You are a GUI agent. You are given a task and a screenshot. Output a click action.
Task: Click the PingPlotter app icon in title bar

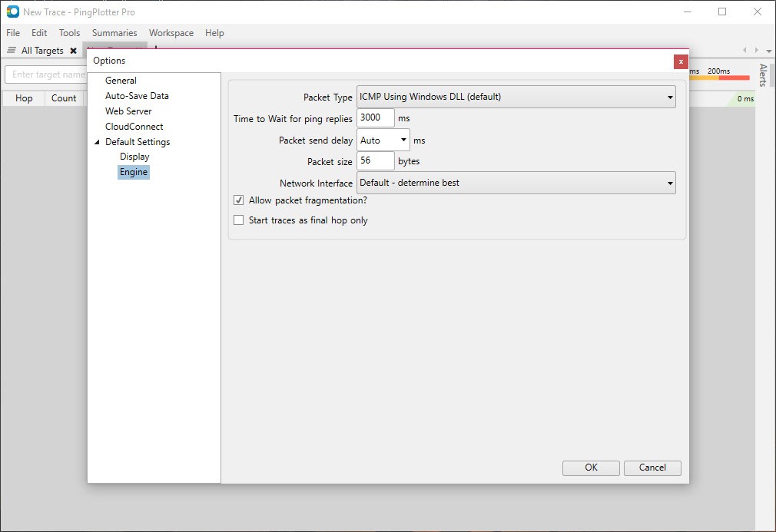[12, 12]
